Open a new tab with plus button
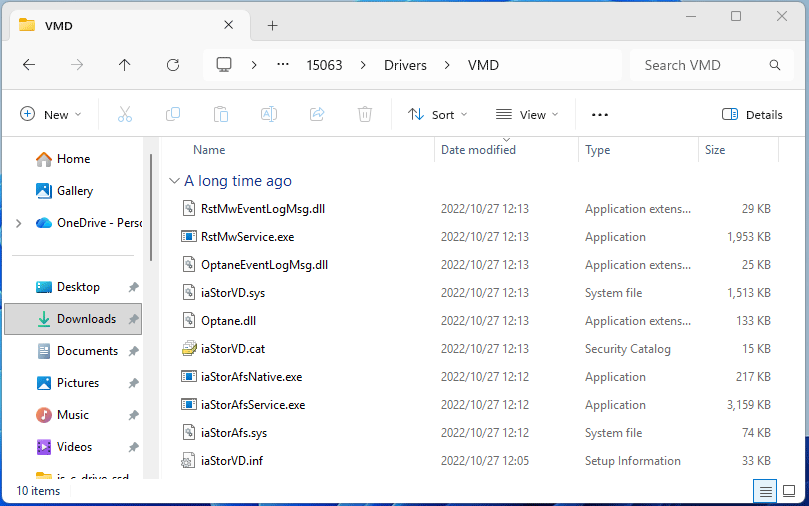The image size is (809, 506). 272,25
